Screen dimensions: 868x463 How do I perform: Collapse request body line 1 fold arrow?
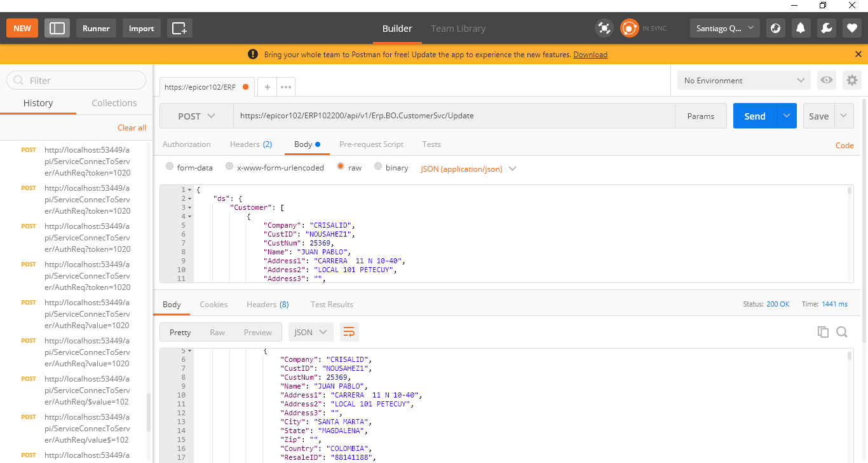click(189, 190)
